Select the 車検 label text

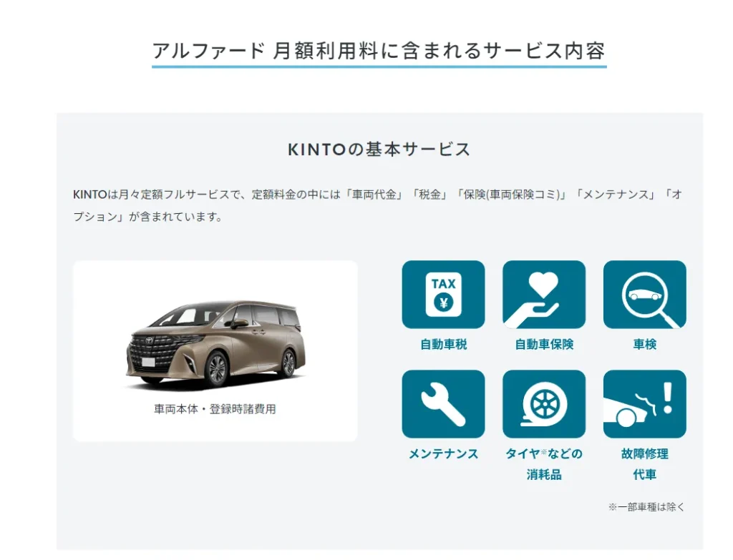tap(645, 344)
